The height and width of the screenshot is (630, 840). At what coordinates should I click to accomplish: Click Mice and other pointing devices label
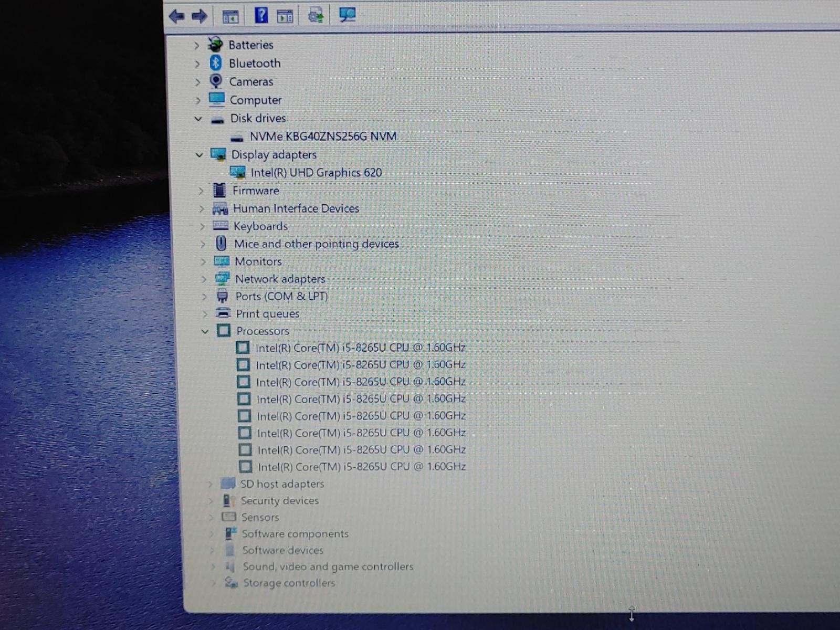pyautogui.click(x=317, y=244)
